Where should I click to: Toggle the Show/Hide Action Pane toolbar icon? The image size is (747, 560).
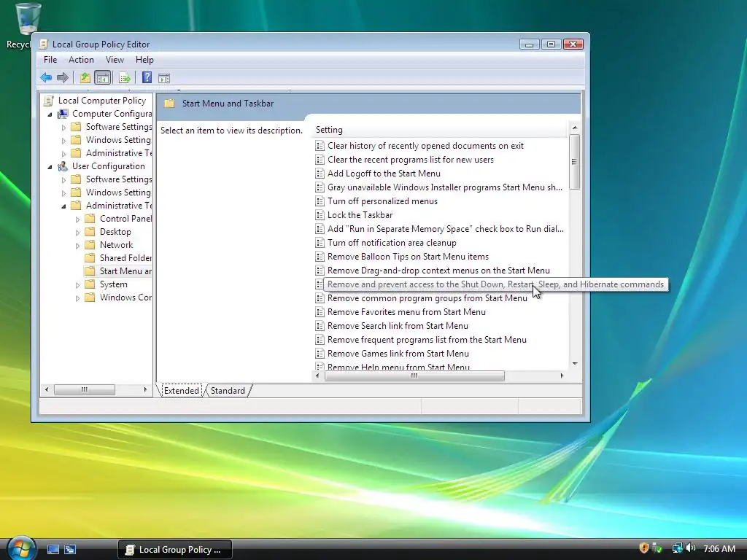[164, 78]
